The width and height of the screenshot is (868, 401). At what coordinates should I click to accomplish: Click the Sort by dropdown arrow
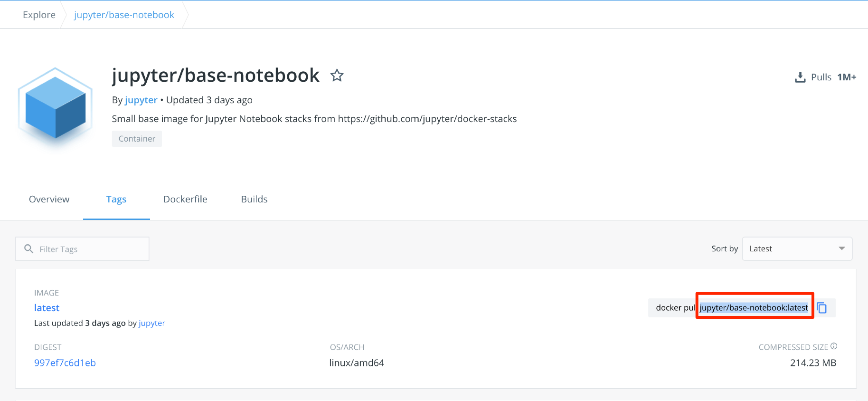pos(842,248)
